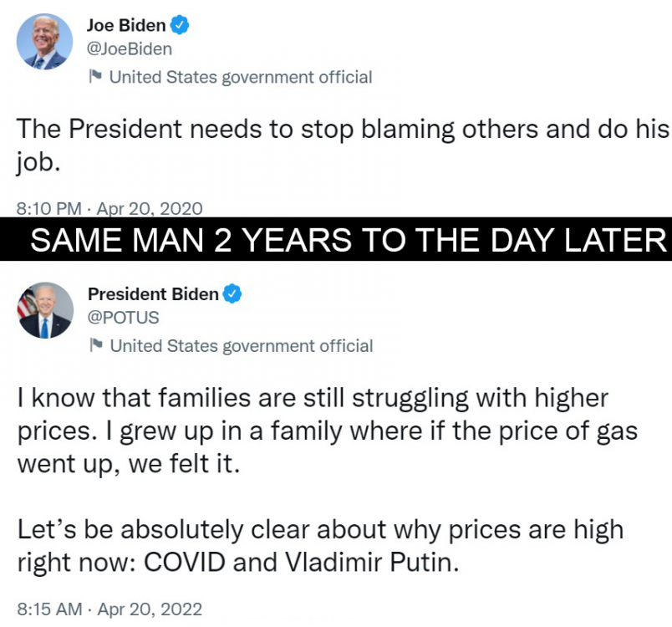Click the flag icon under @JoeBiden
Image resolution: width=672 pixels, height=627 pixels.
pos(95,77)
